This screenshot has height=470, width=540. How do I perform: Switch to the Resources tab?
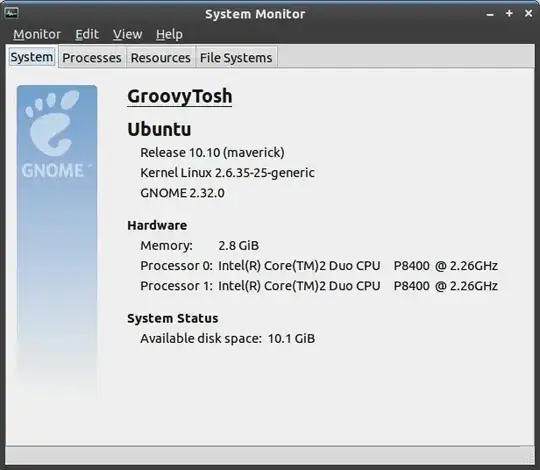point(161,58)
